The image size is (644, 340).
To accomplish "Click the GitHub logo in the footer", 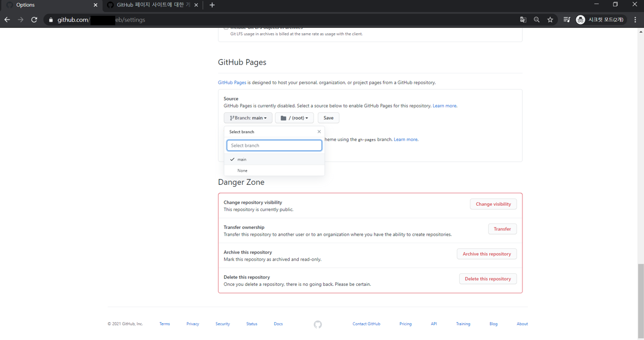I will pos(318,324).
